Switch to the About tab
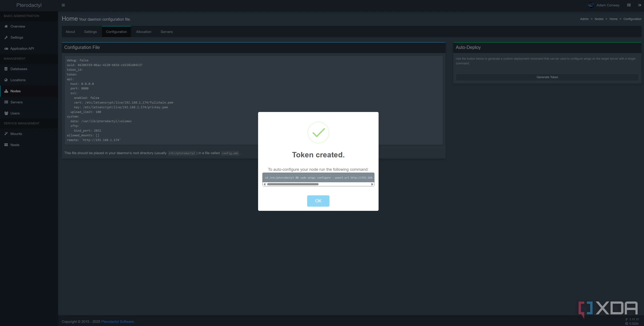The width and height of the screenshot is (644, 326). (x=70, y=32)
